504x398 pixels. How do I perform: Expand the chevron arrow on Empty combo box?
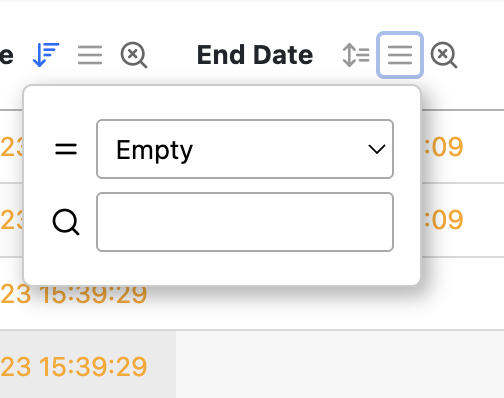(x=377, y=149)
